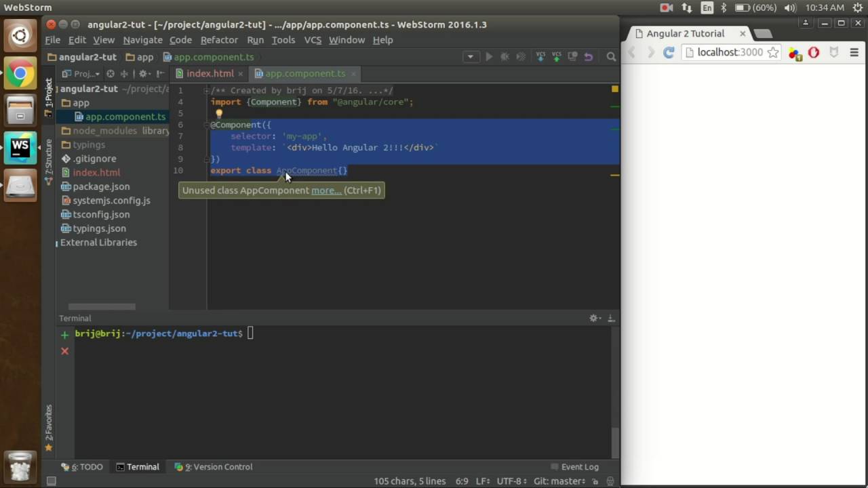868x488 pixels.
Task: Close the index.html editor tab
Action: (x=241, y=74)
